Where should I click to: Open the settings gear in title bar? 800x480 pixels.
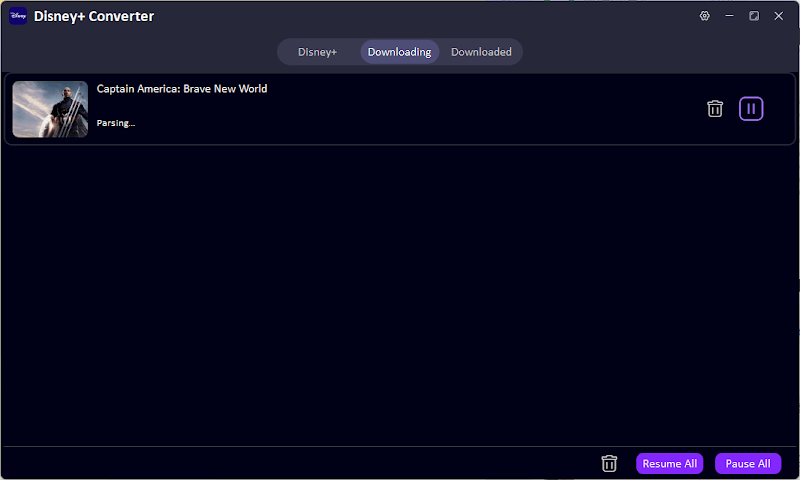coord(705,16)
